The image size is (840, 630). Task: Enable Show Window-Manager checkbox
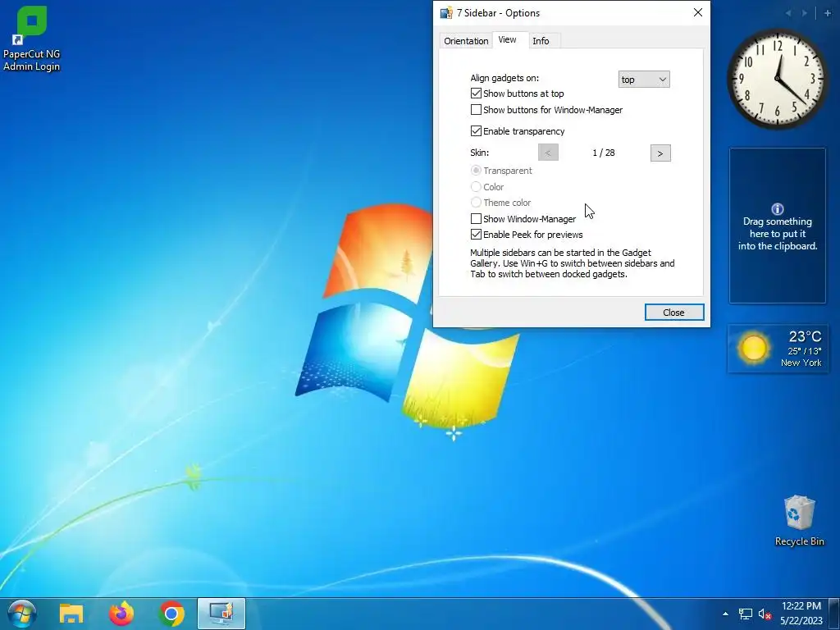pos(476,218)
